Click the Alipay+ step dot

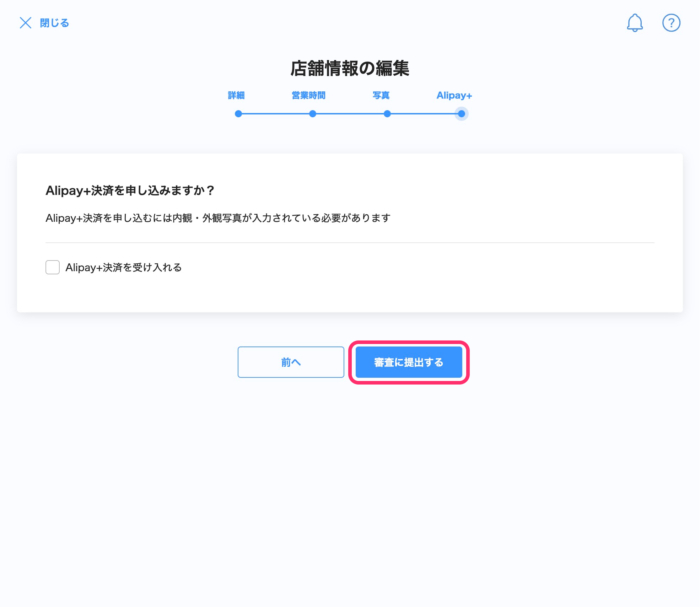tap(462, 114)
